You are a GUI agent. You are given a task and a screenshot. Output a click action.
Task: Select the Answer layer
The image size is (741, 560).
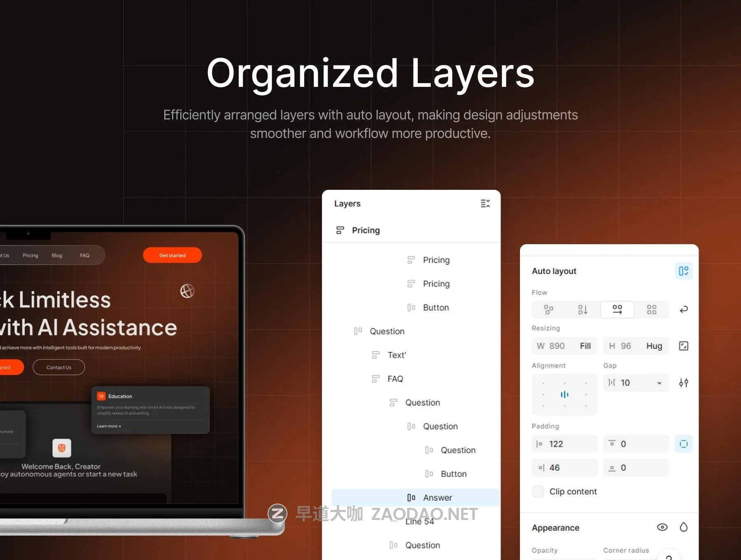pos(437,497)
